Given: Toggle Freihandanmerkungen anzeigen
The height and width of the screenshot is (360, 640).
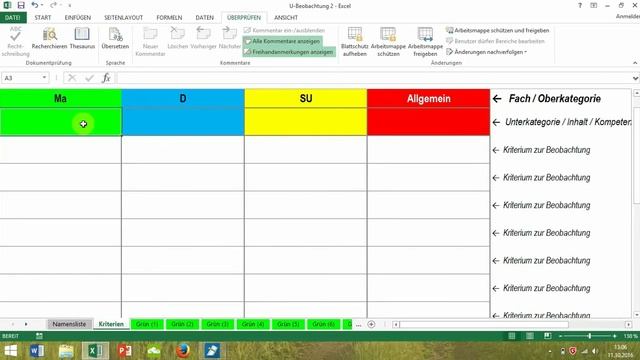Looking at the screenshot, I should point(289,52).
